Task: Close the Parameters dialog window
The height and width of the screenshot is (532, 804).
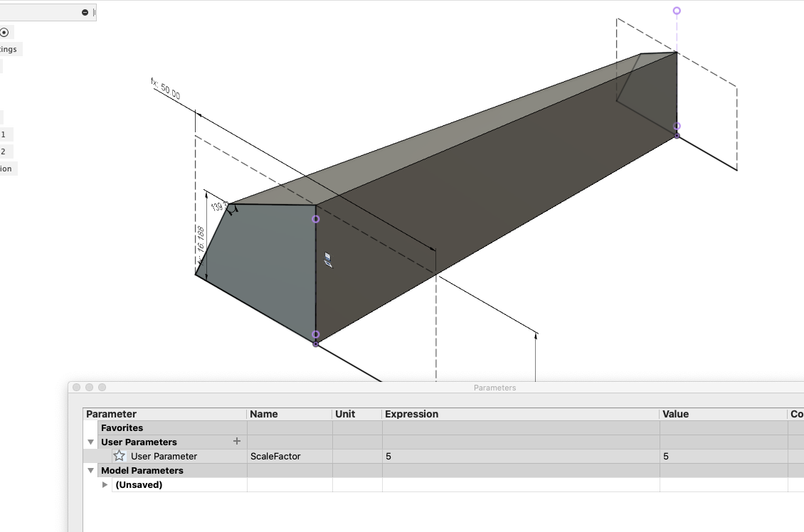Action: (77, 388)
